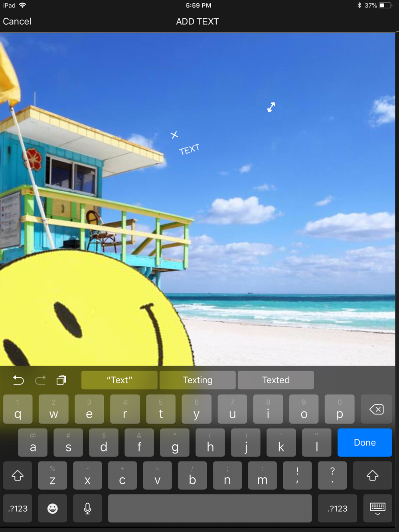399x532 pixels.
Task: Tap the n key
Action: [227, 475]
